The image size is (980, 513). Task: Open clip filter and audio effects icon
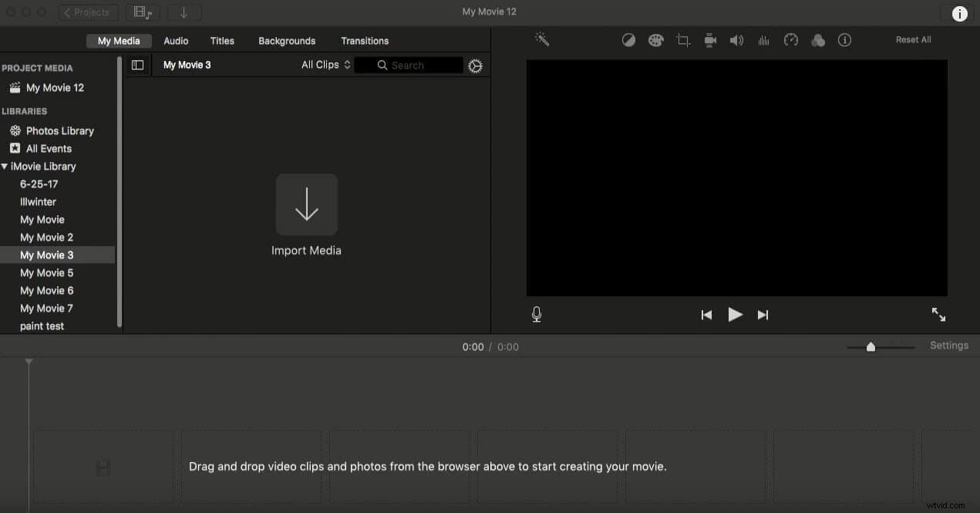(818, 40)
